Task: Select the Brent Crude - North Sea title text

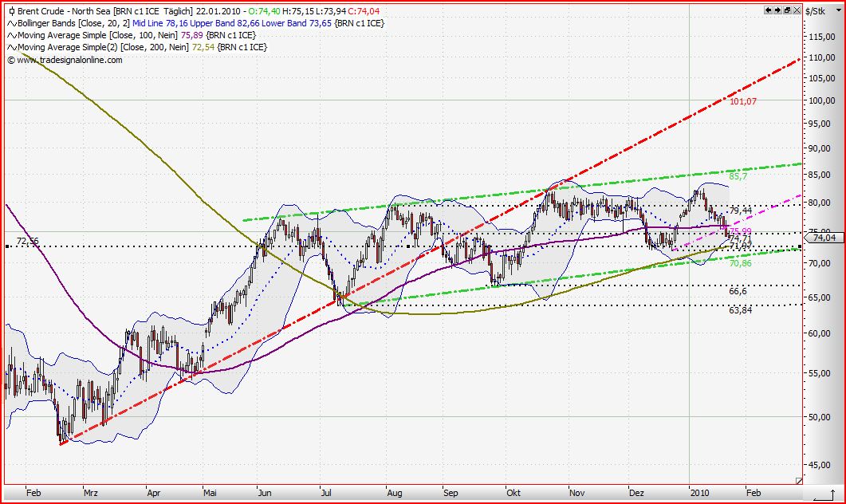Action: (x=64, y=11)
